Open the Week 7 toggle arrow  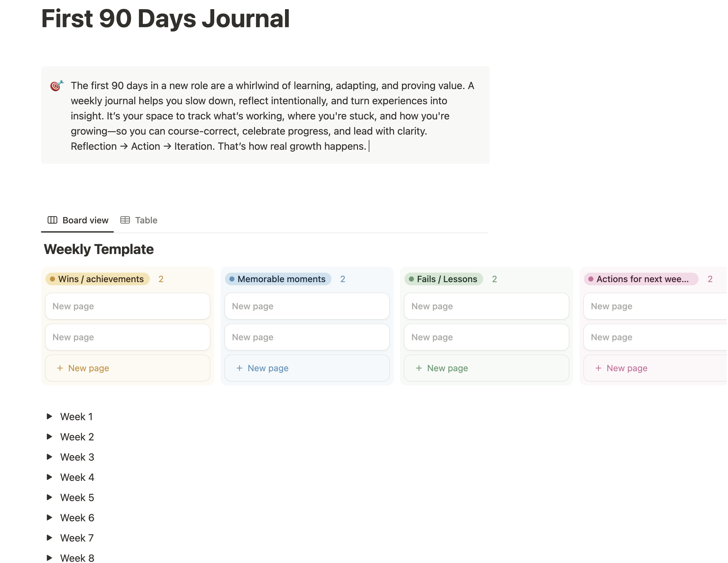point(49,538)
